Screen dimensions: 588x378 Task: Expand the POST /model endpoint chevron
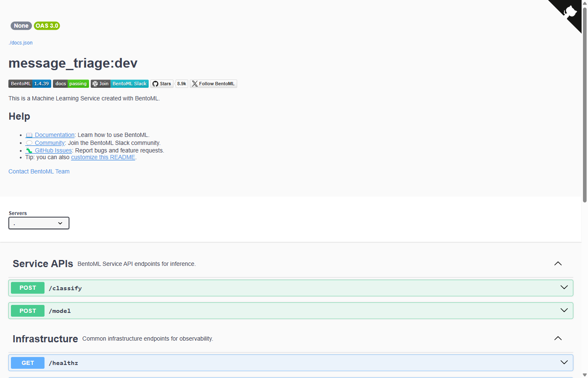(564, 310)
